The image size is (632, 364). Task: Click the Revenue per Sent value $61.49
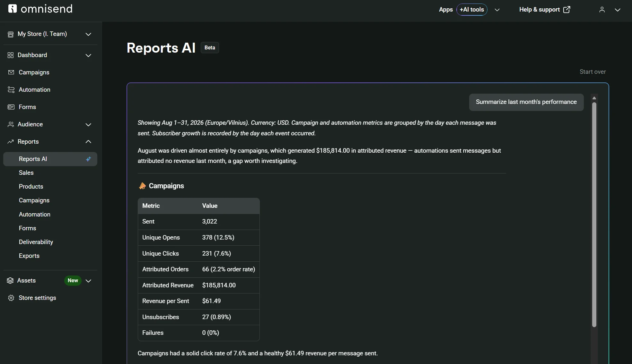[x=211, y=301]
